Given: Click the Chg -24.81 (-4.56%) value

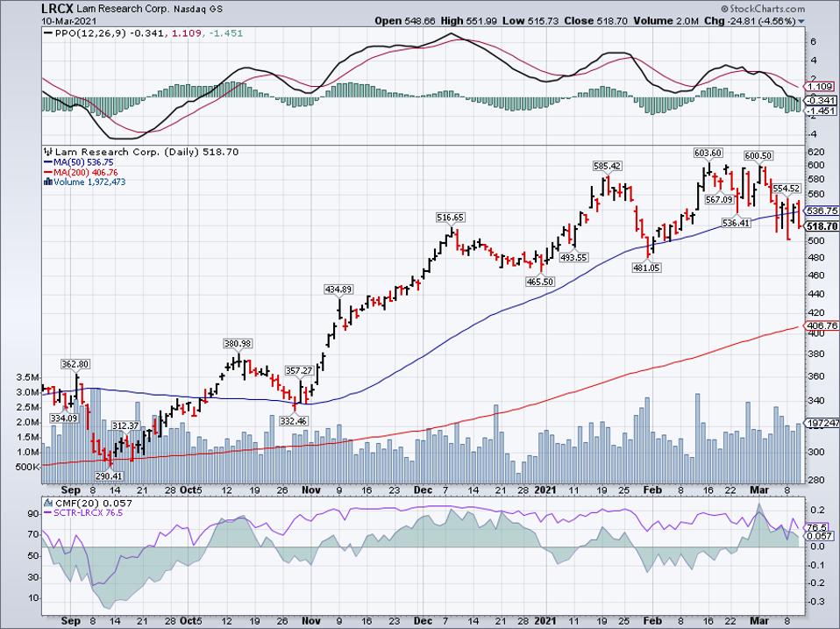Looking at the screenshot, I should [750, 21].
